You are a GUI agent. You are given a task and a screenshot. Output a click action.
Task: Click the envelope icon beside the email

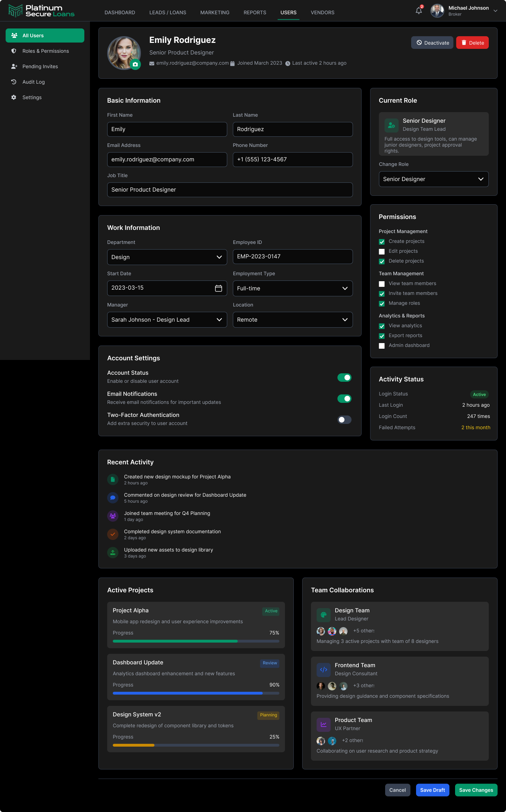pyautogui.click(x=152, y=63)
